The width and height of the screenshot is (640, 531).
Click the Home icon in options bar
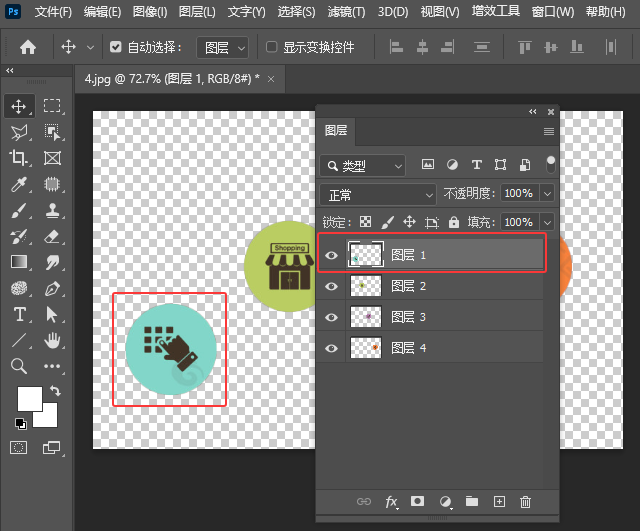click(x=28, y=47)
